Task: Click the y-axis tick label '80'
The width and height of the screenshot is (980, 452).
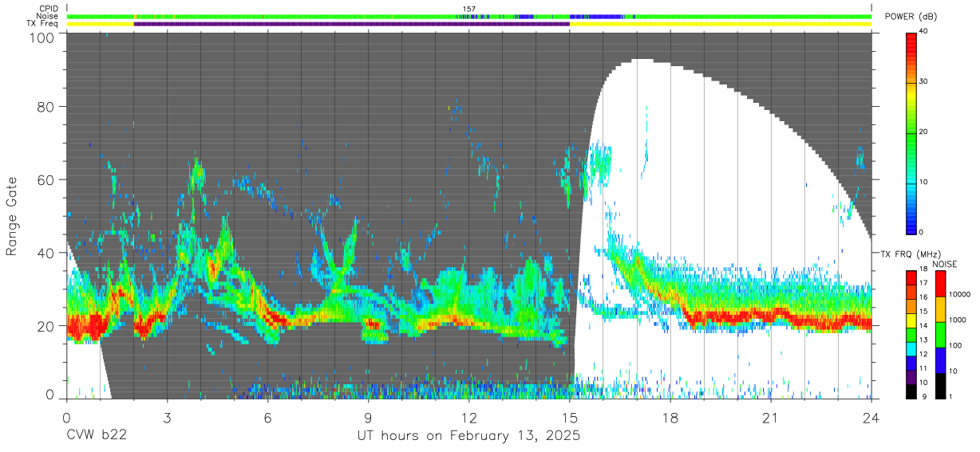Action: point(47,106)
